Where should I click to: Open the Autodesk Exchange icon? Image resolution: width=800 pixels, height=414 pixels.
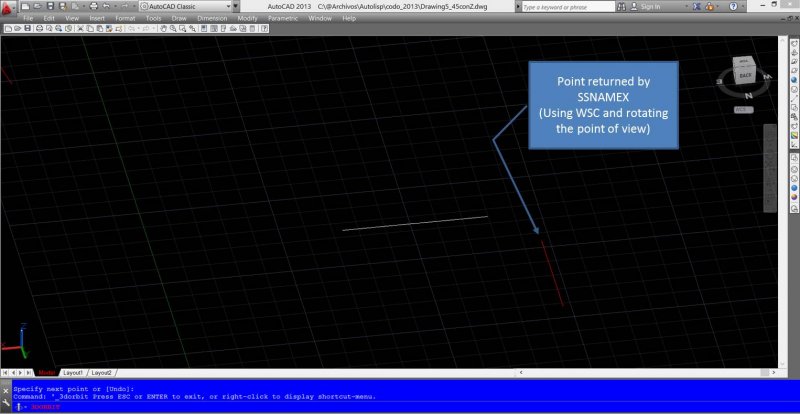point(697,7)
